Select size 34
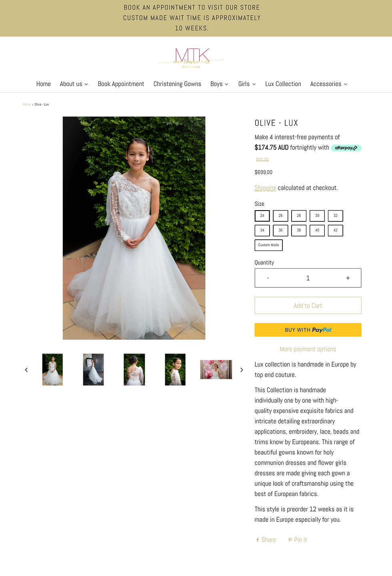392x576 pixels. coord(262,231)
